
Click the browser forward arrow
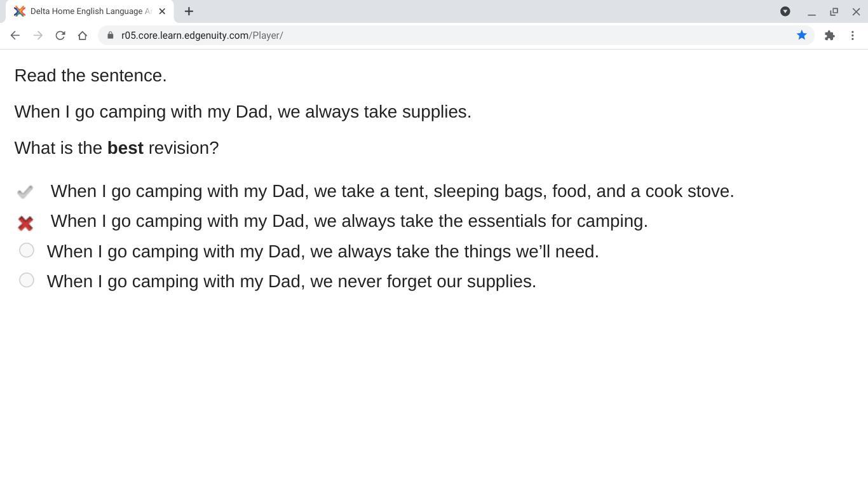(37, 36)
